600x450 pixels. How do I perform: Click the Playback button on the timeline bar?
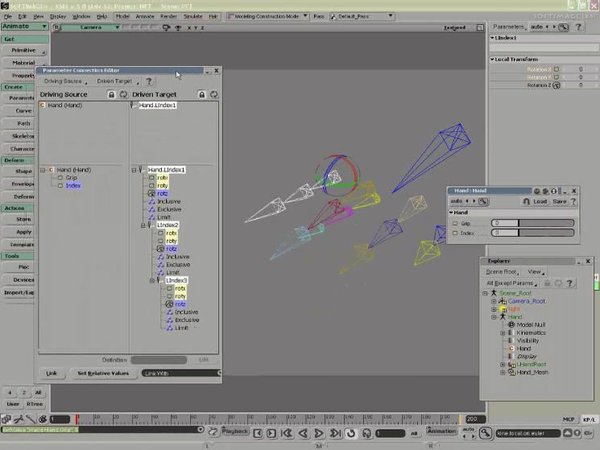click(234, 432)
